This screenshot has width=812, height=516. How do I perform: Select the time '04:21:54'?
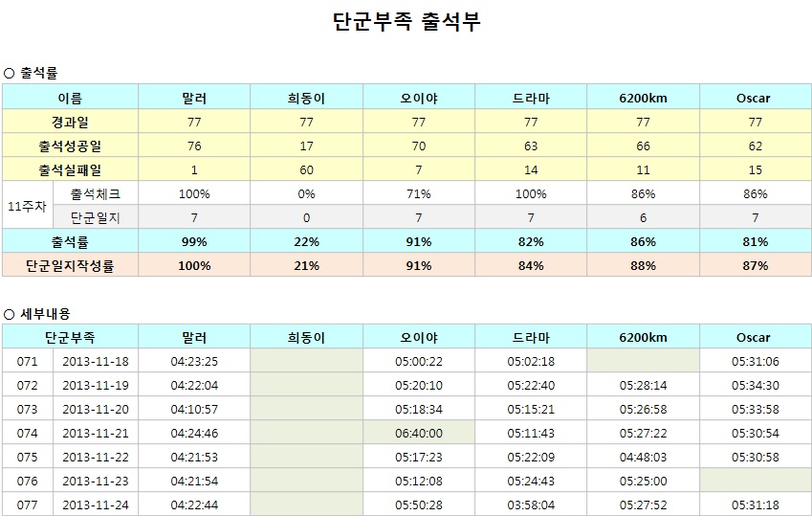tap(194, 481)
